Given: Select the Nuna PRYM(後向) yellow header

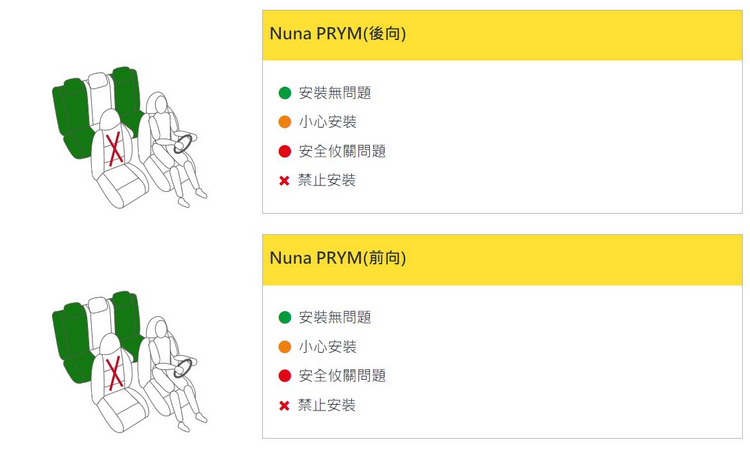Looking at the screenshot, I should (502, 35).
